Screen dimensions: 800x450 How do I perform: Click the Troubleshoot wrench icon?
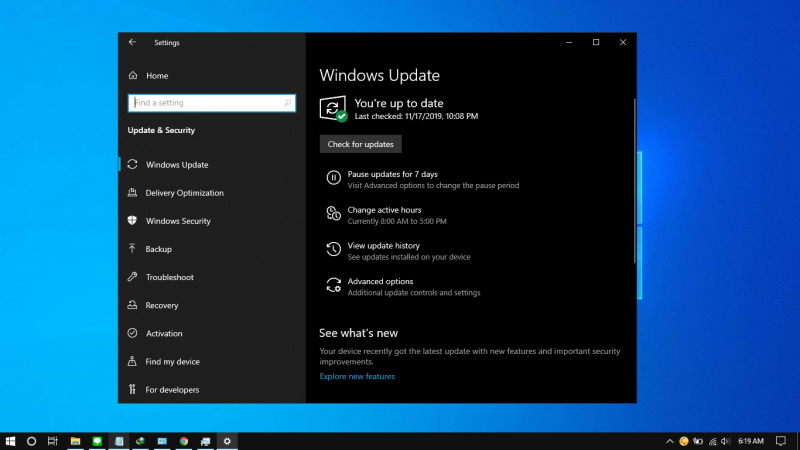[132, 277]
